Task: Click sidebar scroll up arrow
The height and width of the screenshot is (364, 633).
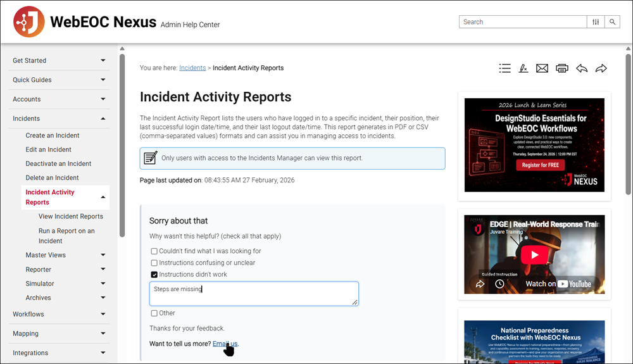Action: 122,49
